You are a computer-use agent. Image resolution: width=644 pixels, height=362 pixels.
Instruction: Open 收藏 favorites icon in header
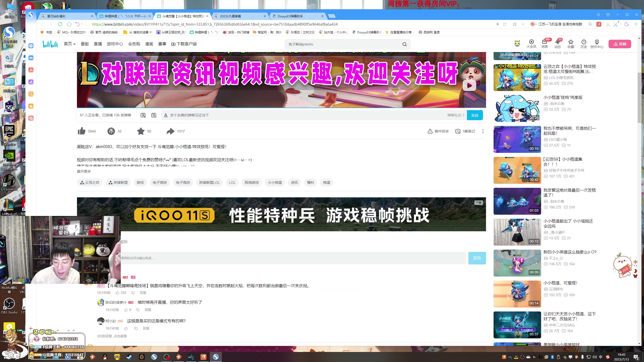pos(571,44)
